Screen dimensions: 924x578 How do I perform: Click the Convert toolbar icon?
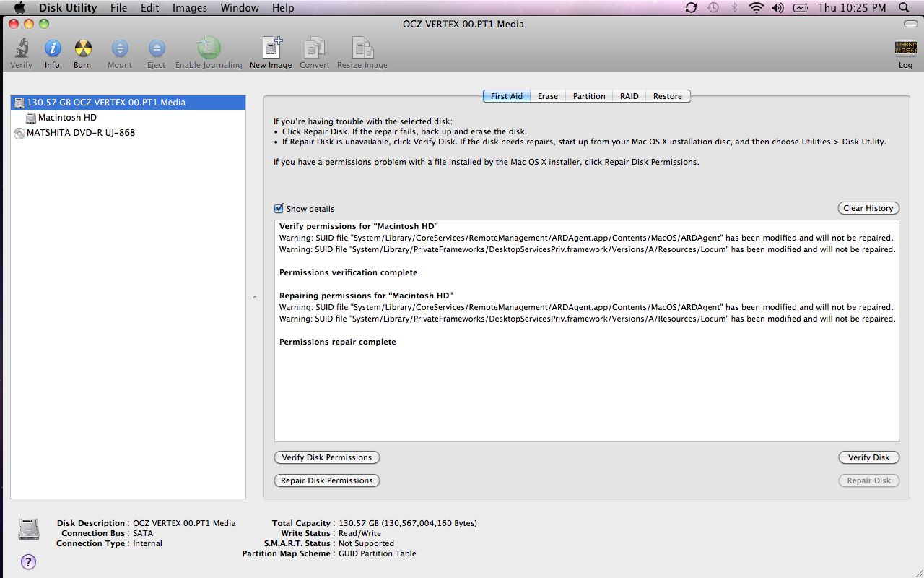[x=315, y=48]
